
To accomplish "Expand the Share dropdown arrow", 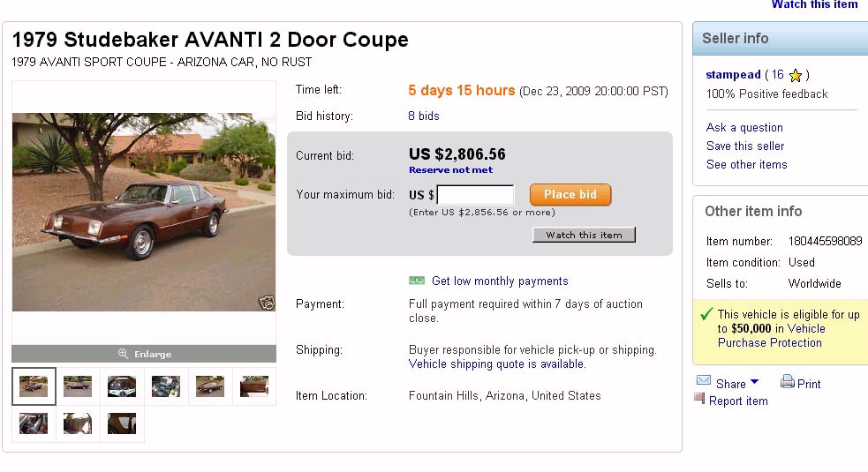I will (x=754, y=382).
